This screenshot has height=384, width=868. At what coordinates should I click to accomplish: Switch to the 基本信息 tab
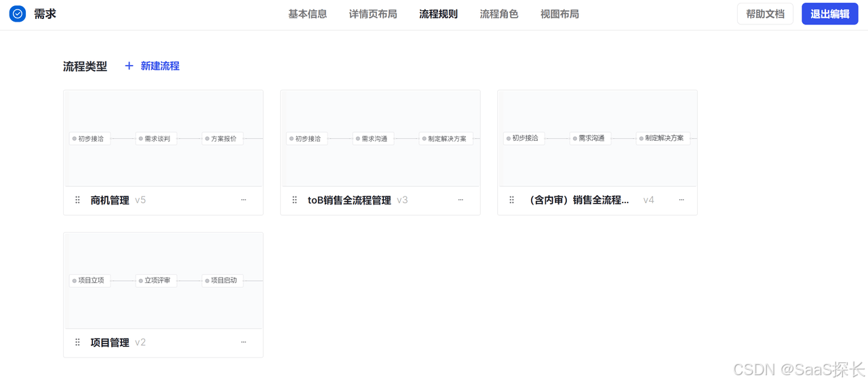(x=307, y=14)
